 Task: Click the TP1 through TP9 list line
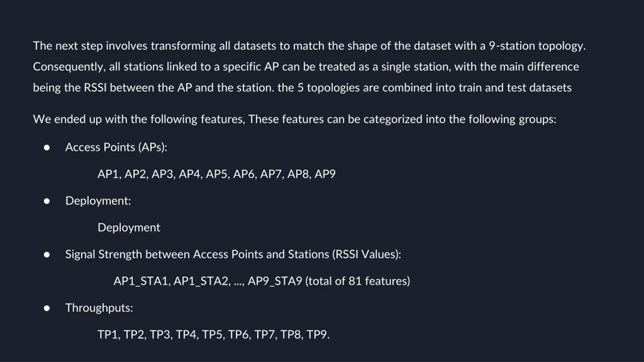[x=214, y=335]
